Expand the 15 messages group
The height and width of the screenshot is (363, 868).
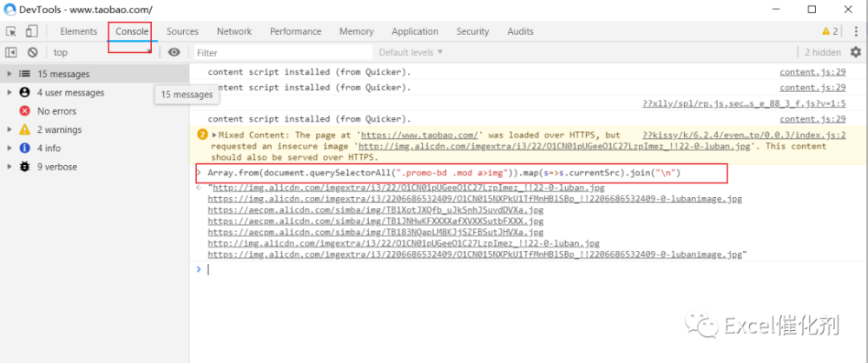coord(9,74)
